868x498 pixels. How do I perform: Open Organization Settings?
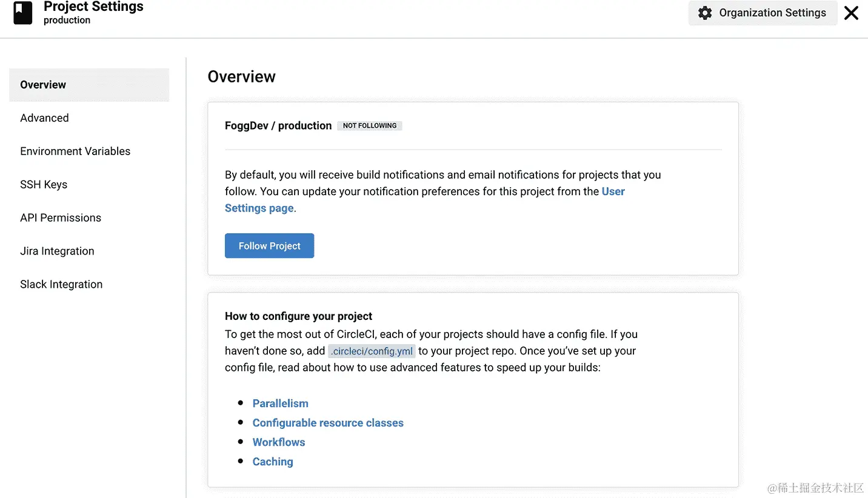(763, 13)
